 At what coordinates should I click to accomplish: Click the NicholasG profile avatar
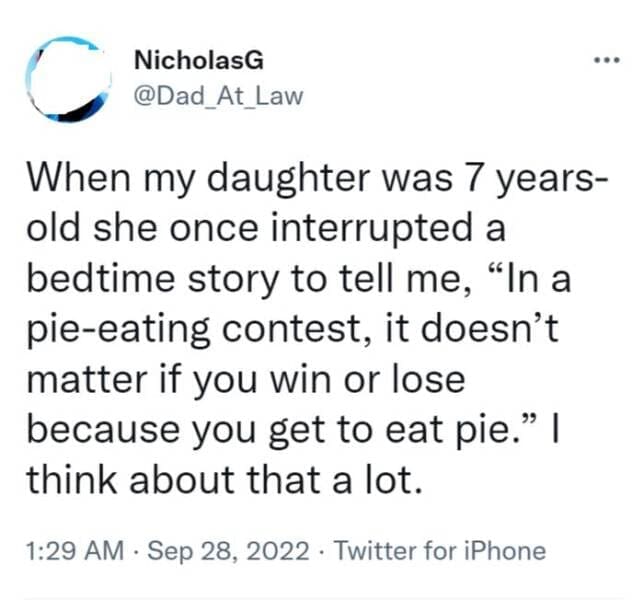67,78
